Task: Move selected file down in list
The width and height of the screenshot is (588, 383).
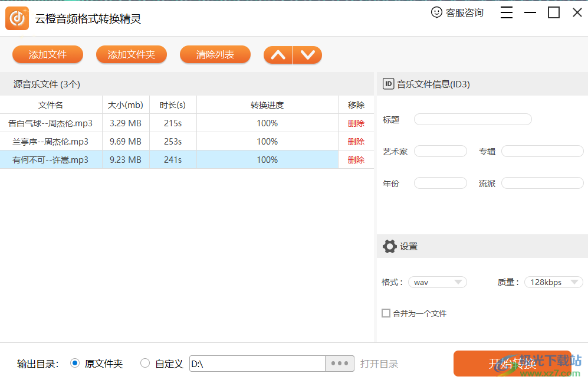Action: tap(307, 55)
